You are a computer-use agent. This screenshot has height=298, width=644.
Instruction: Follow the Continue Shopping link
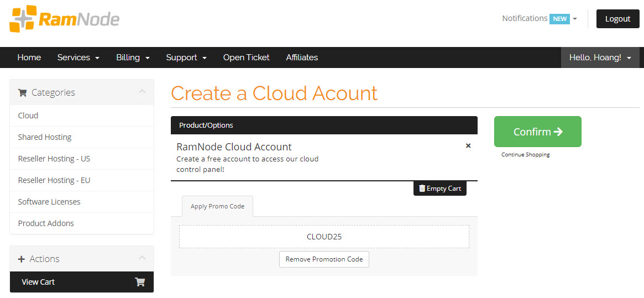[x=525, y=155]
